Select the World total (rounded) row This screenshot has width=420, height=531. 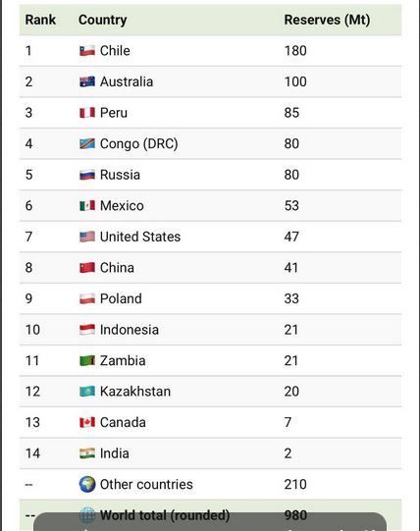coord(210,515)
